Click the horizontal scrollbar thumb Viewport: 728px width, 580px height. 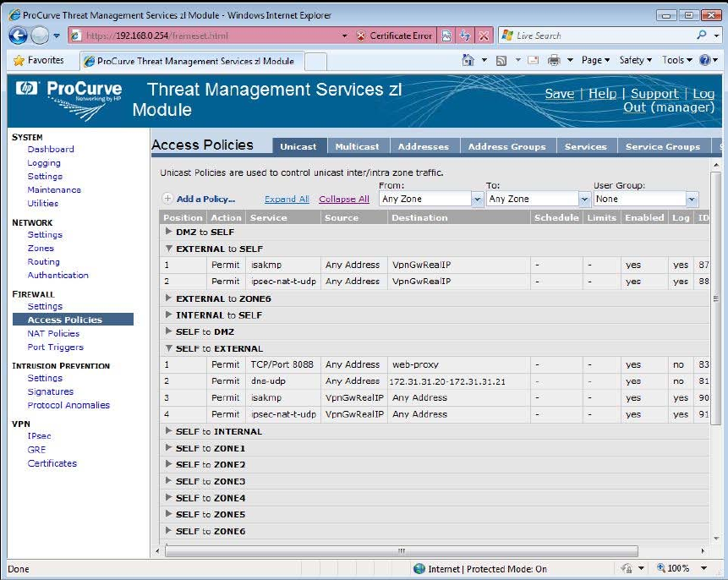(x=402, y=550)
